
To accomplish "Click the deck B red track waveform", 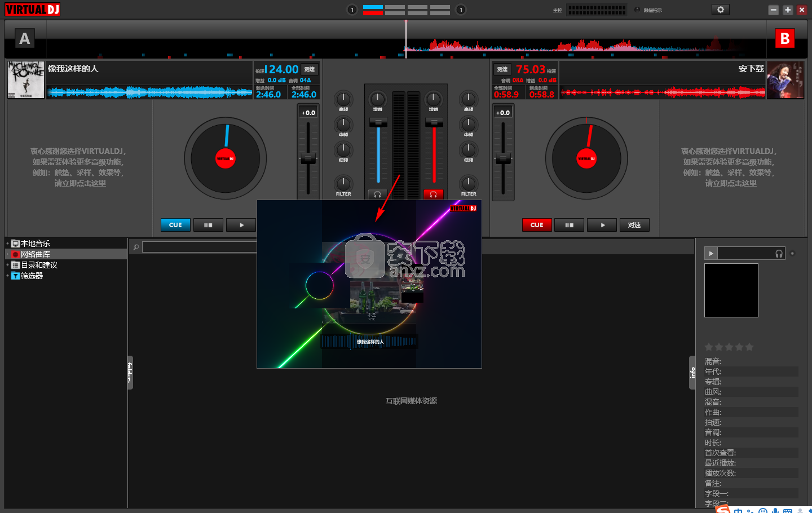I will click(663, 92).
